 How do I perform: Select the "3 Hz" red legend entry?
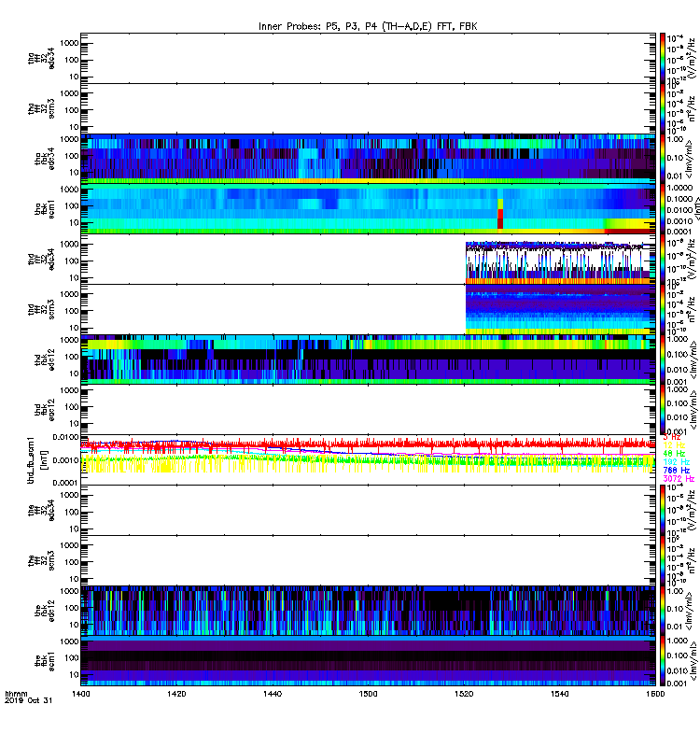pyautogui.click(x=671, y=437)
